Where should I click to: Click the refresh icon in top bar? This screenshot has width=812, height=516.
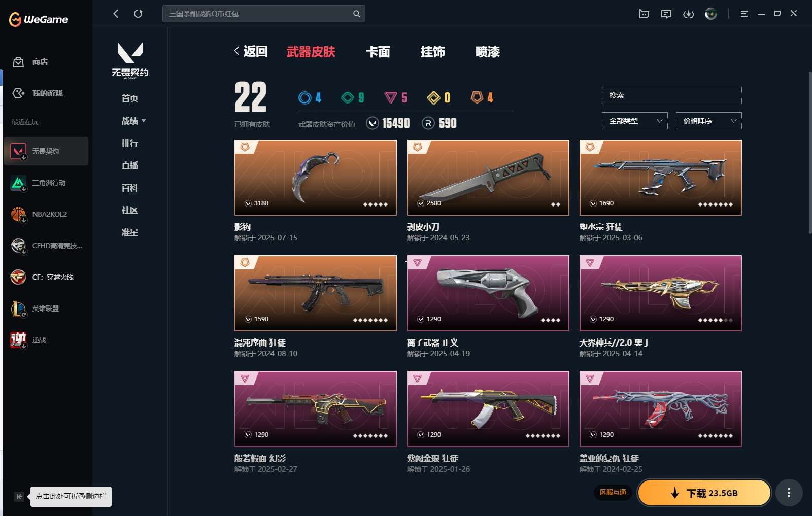(138, 14)
